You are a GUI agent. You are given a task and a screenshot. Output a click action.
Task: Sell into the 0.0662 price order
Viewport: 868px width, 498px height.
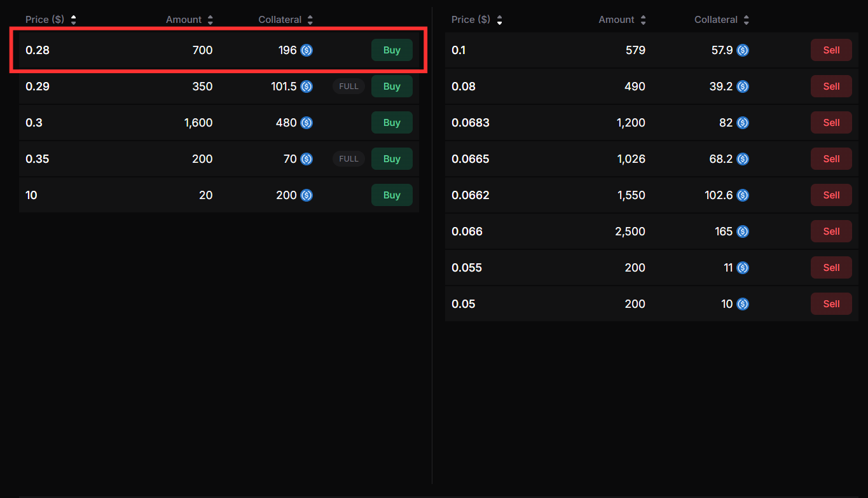[x=831, y=195]
